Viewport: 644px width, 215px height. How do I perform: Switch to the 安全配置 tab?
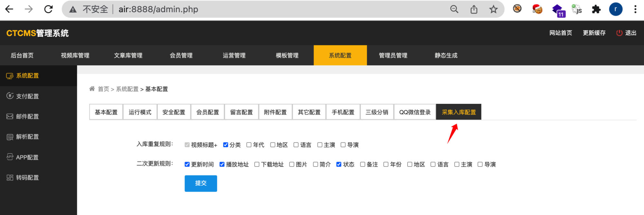click(x=174, y=112)
